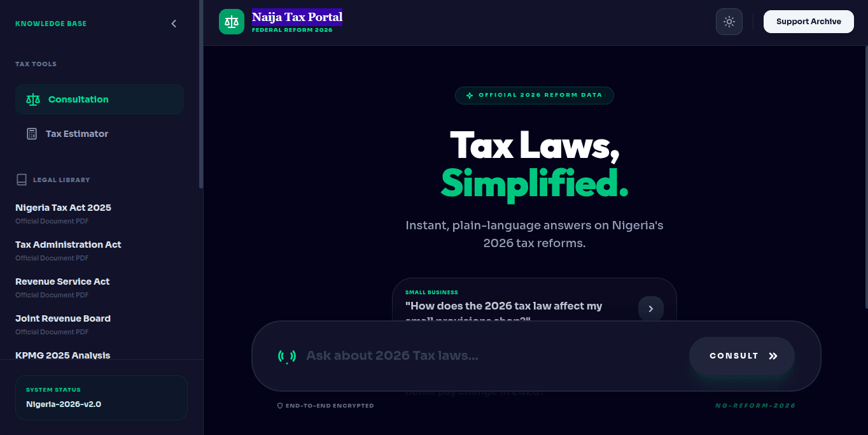Toggle the System Status panel
The width and height of the screenshot is (868, 435).
pos(101,397)
